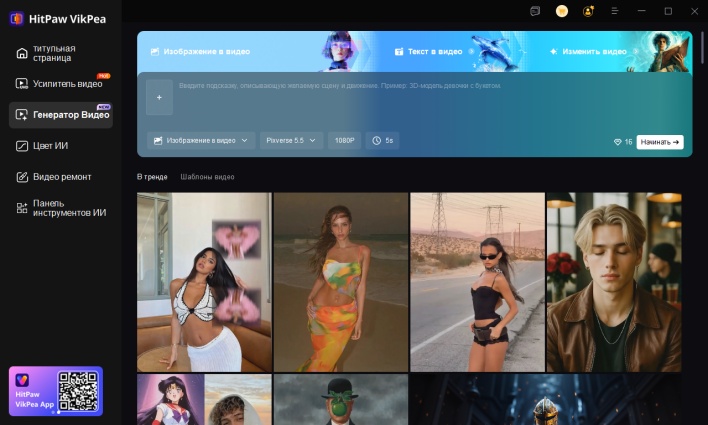Viewport: 708px width, 425px height.
Task: Switch to Шаблоны видео tab
Action: coord(207,177)
